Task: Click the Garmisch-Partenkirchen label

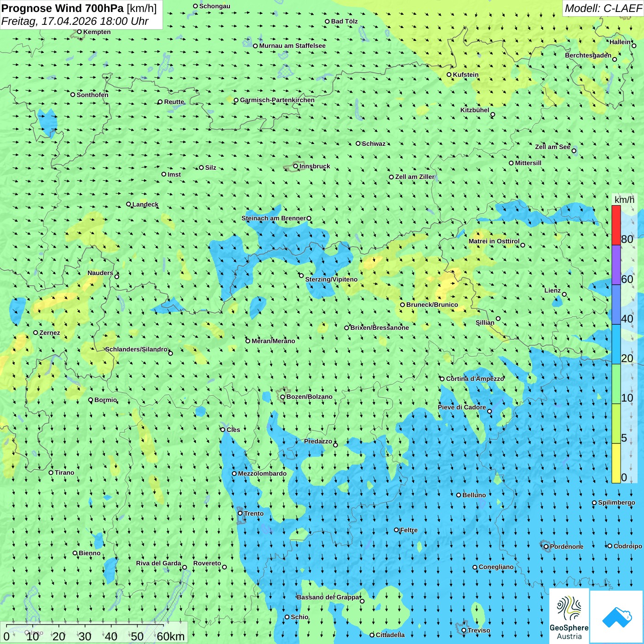Action: (277, 100)
